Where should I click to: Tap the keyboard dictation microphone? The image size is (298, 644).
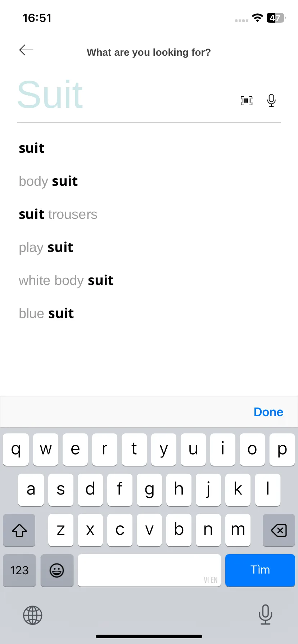265,615
